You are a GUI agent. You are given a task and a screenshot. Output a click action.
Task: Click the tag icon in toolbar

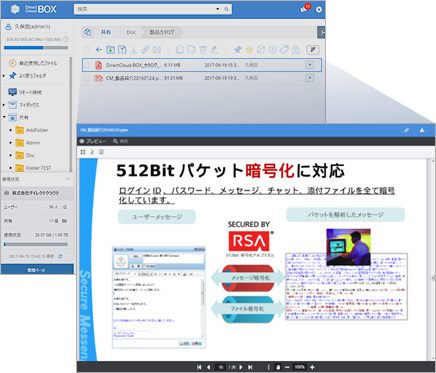tap(284, 50)
